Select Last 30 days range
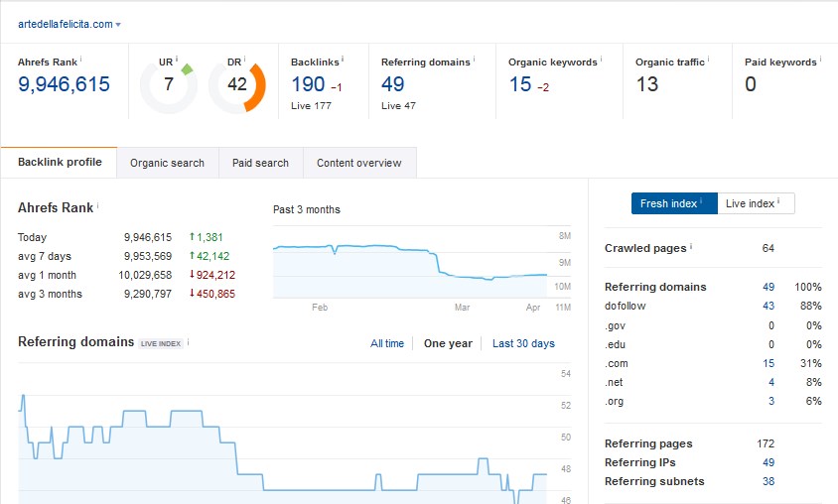This screenshot has height=504, width=838. pos(523,343)
